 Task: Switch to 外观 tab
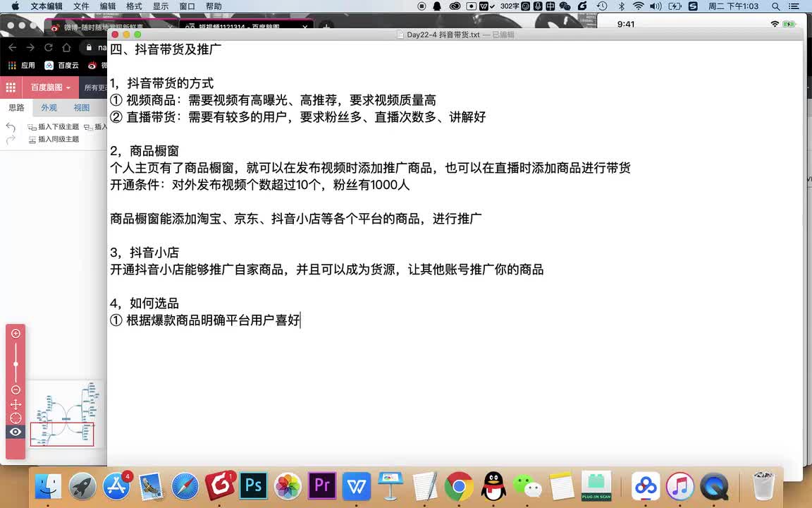(x=49, y=108)
